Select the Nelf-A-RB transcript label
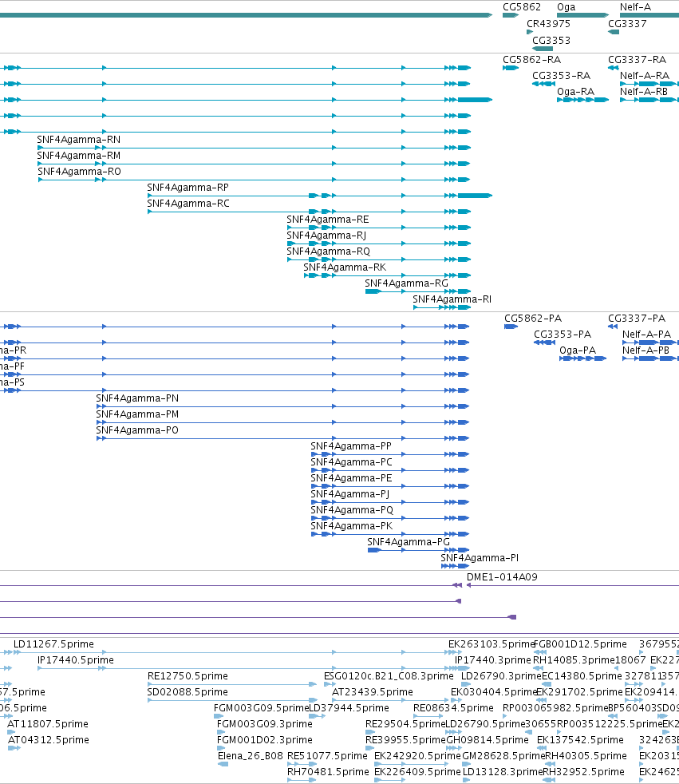 644,92
